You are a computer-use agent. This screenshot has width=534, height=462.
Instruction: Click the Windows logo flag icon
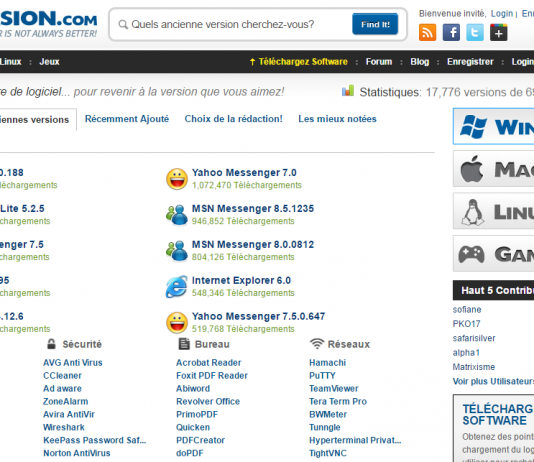[x=473, y=126]
